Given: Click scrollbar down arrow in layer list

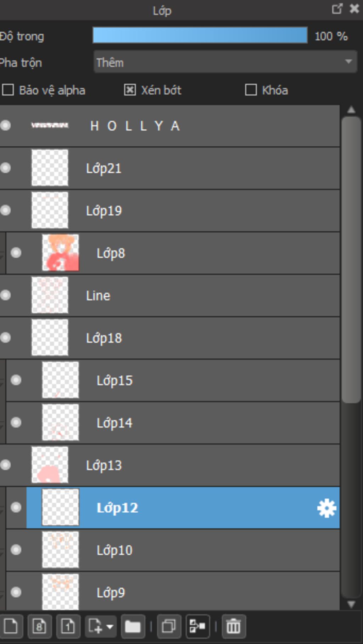Looking at the screenshot, I should [x=351, y=604].
